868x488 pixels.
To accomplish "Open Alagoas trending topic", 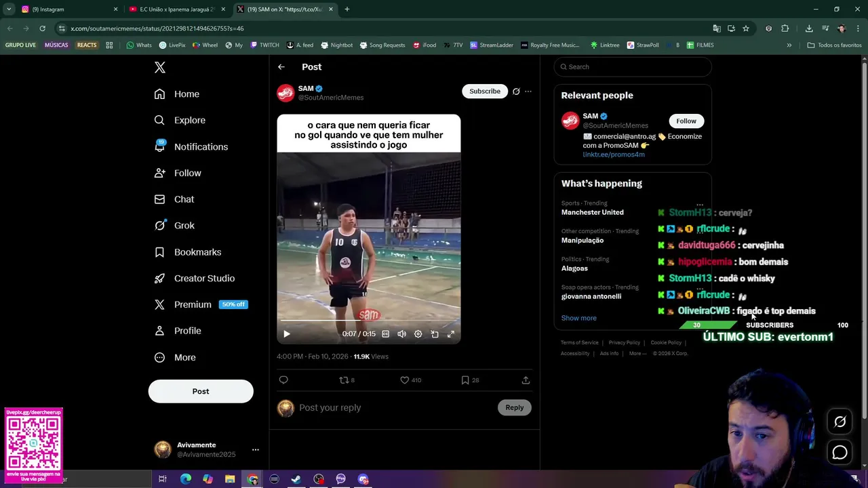I will point(574,268).
